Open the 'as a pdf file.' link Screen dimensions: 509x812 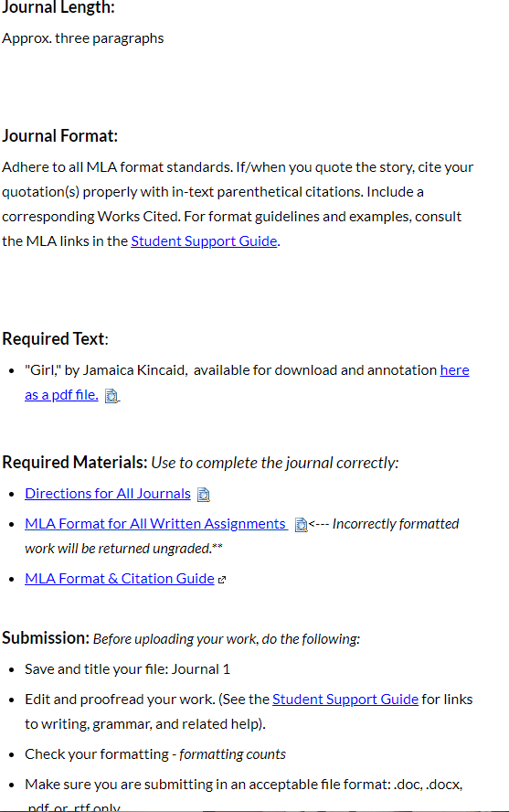(x=61, y=395)
